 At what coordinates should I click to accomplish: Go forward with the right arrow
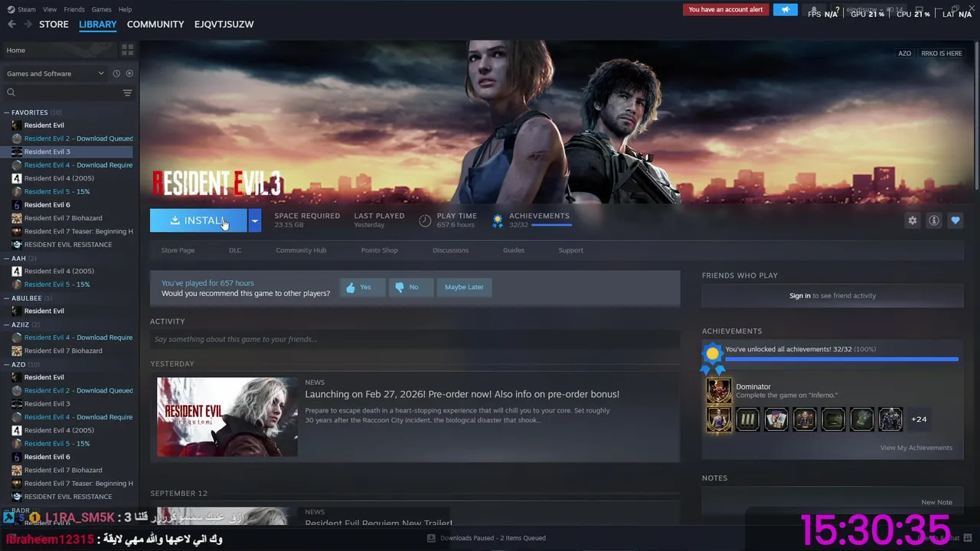[x=28, y=24]
